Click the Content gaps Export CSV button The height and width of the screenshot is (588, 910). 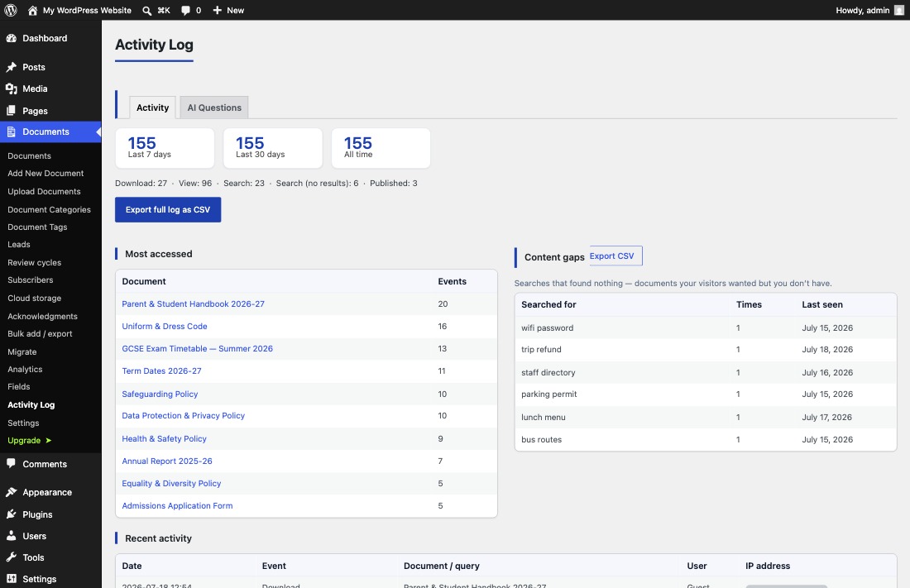[615, 256]
